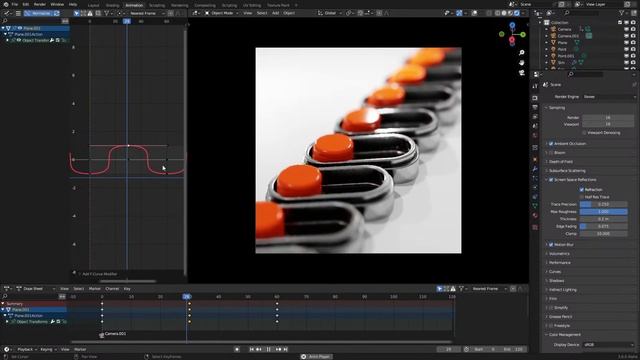Click the camera view toggle icon in viewport
Image resolution: width=640 pixels, height=360 pixels.
click(522, 73)
